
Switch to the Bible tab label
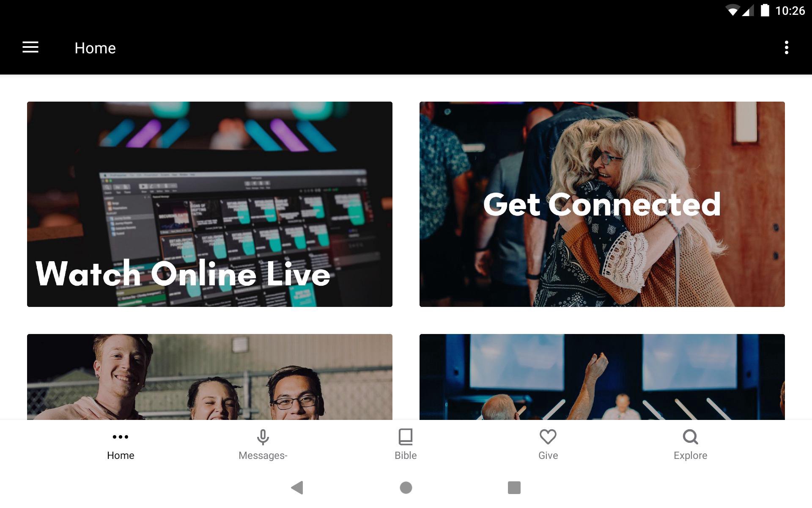[406, 456]
